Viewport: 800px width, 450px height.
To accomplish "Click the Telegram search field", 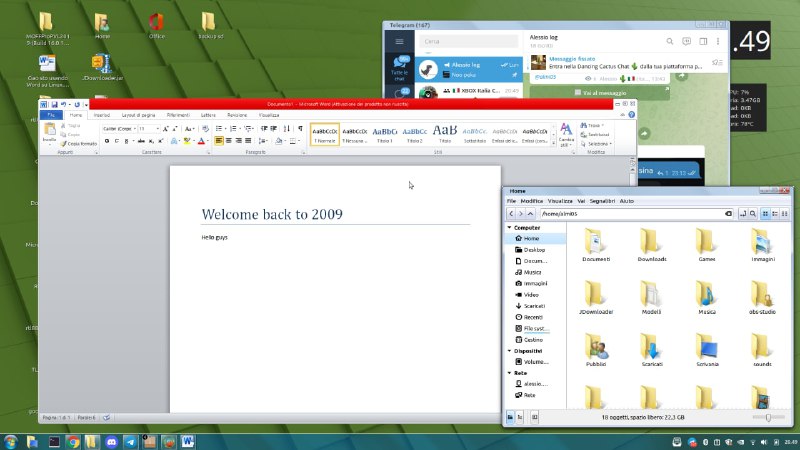I will point(465,41).
